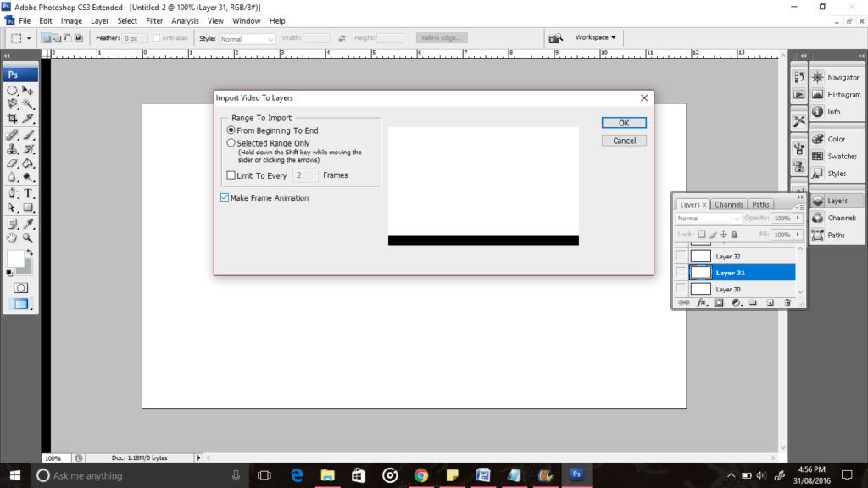The image size is (868, 488).
Task: Click the add layer style fx icon
Action: point(701,302)
